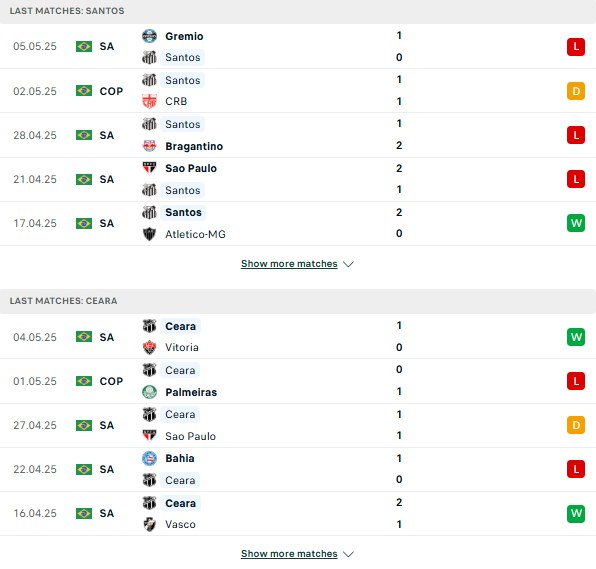Open Show more matches under Santos

point(289,264)
